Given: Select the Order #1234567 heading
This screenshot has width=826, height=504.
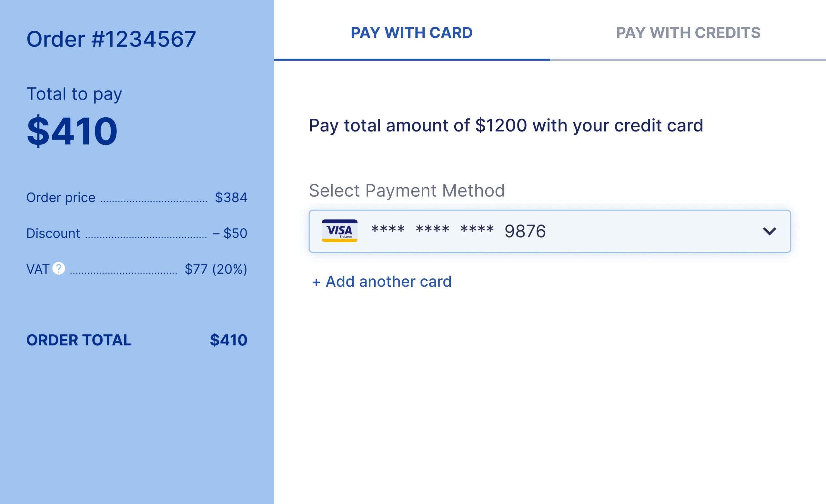Looking at the screenshot, I should tap(111, 39).
